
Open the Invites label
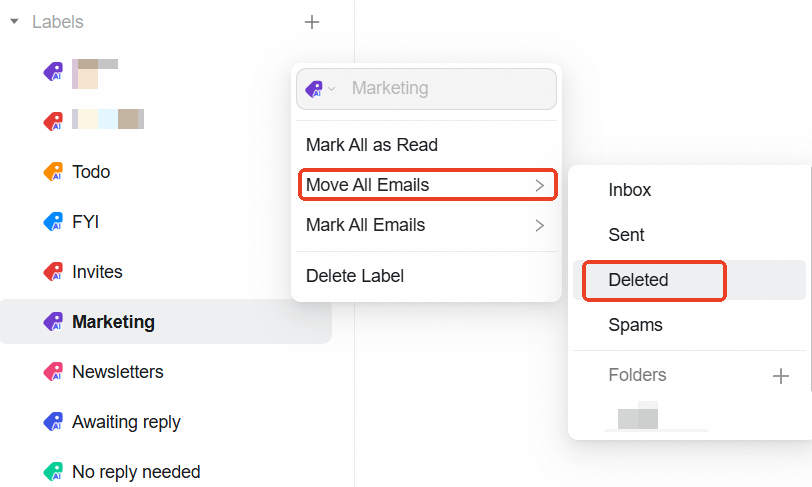coord(97,271)
